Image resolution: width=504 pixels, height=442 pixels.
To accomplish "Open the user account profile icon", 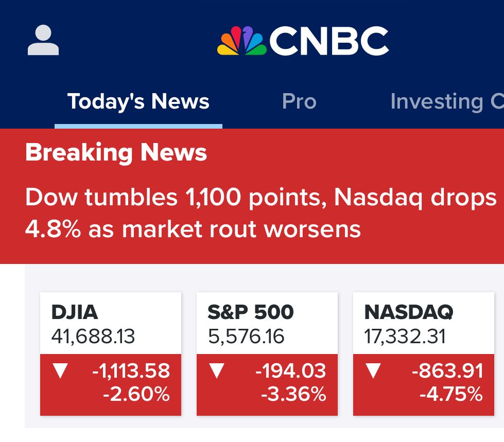I will [43, 41].
